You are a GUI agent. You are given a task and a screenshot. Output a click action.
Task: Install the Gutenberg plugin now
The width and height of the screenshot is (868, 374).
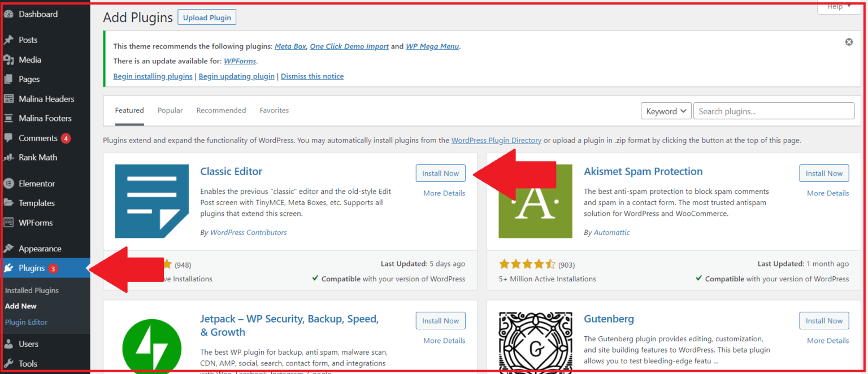tap(824, 321)
